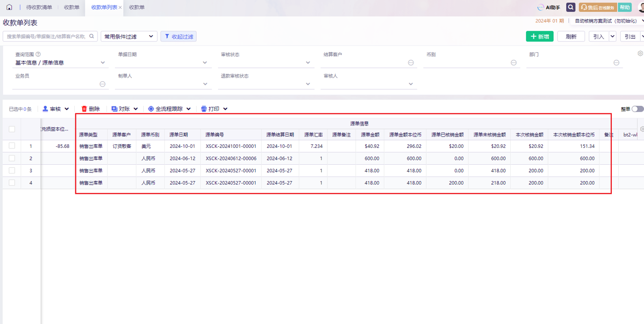Open the 常用条件过滤 dropdown

129,37
